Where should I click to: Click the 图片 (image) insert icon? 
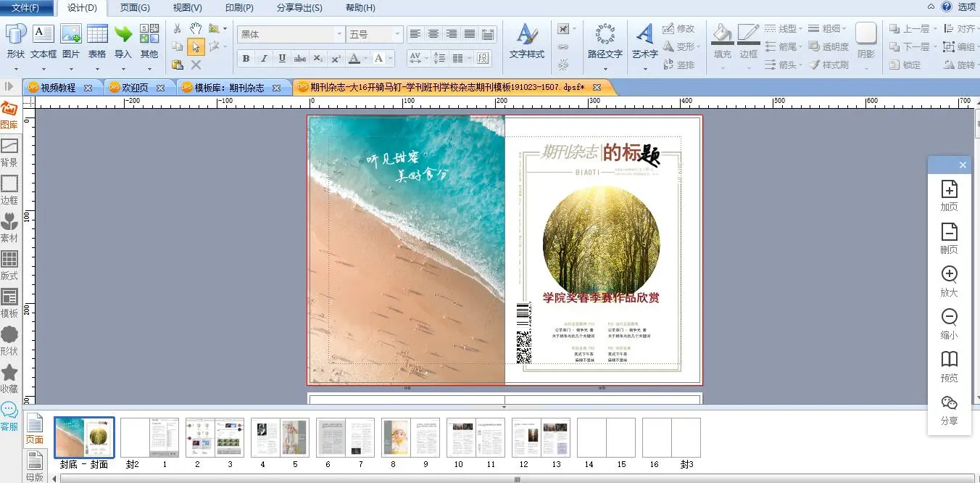click(70, 34)
